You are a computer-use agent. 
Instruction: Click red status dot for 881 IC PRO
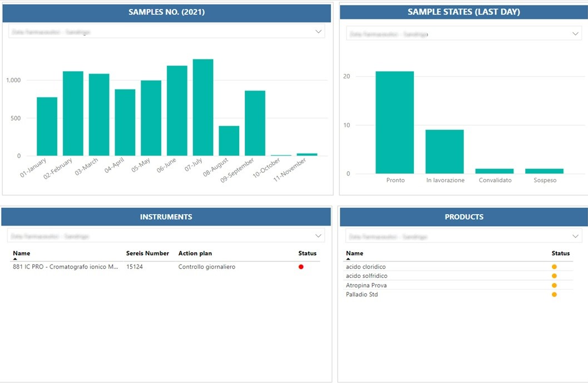(301, 267)
